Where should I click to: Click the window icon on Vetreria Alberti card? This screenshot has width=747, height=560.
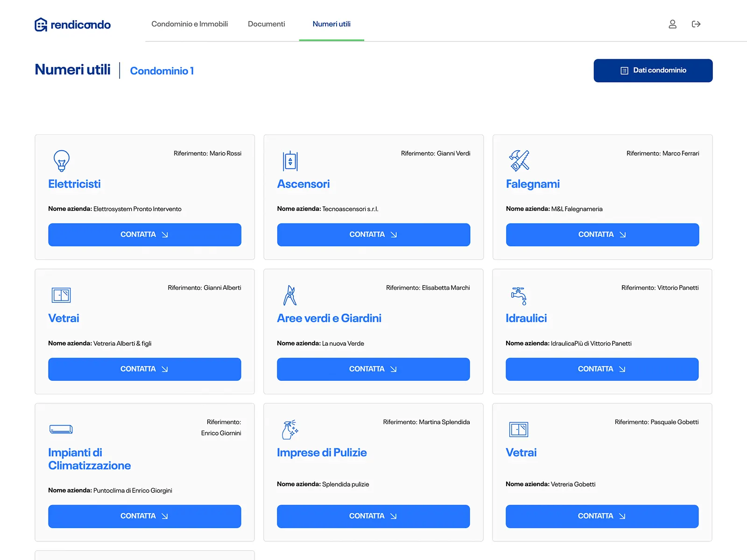[61, 295]
